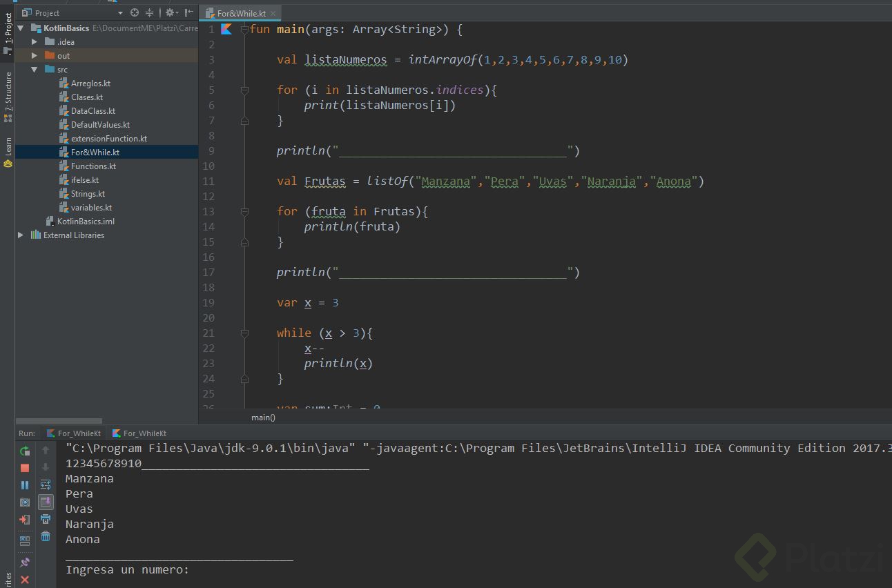Open the Structure side tab

8,93
